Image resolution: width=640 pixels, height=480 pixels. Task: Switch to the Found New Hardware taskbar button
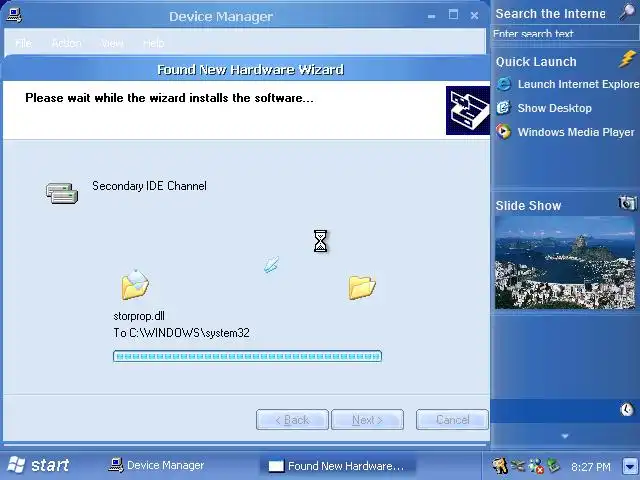click(x=338, y=465)
